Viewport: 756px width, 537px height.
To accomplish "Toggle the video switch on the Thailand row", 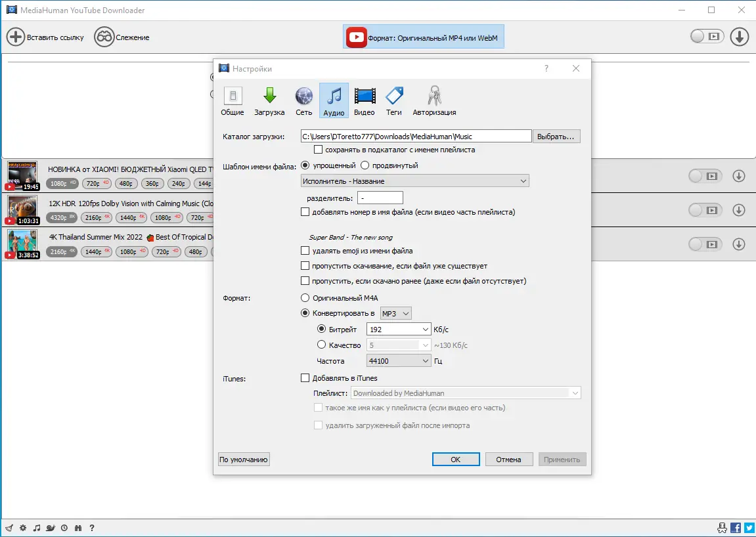I will tap(705, 244).
